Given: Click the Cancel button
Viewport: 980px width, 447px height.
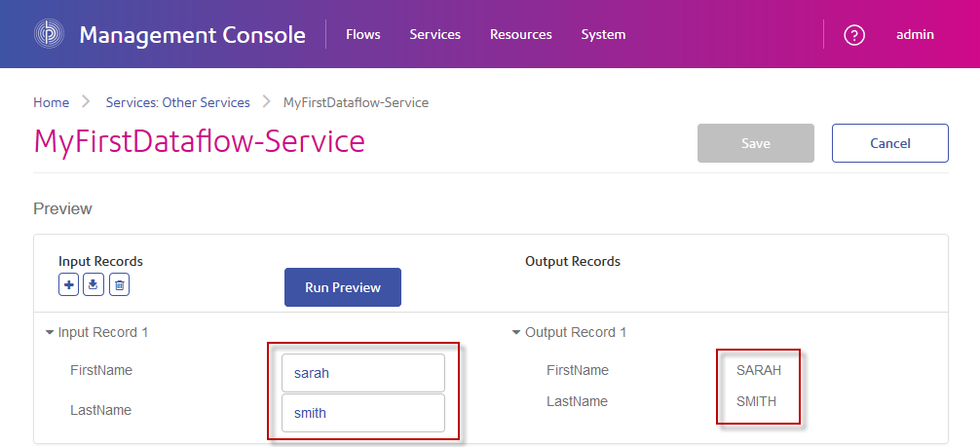Looking at the screenshot, I should 889,143.
